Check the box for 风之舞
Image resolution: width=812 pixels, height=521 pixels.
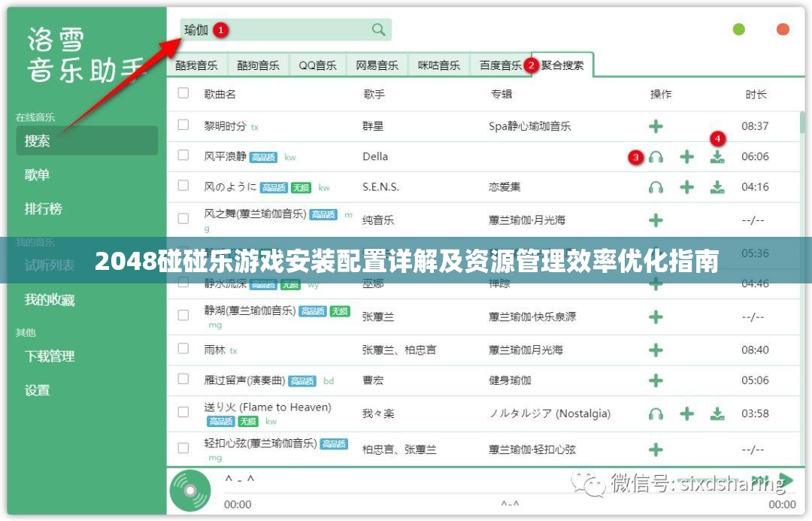point(183,219)
